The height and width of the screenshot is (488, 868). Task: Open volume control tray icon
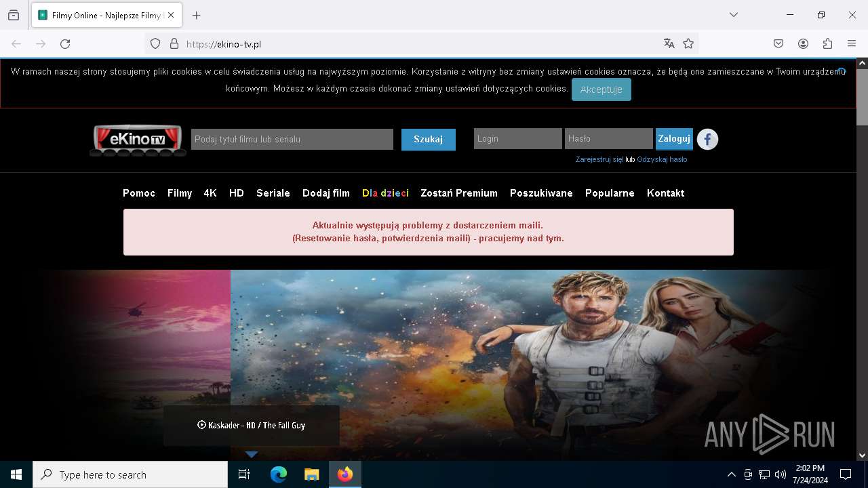click(x=781, y=474)
